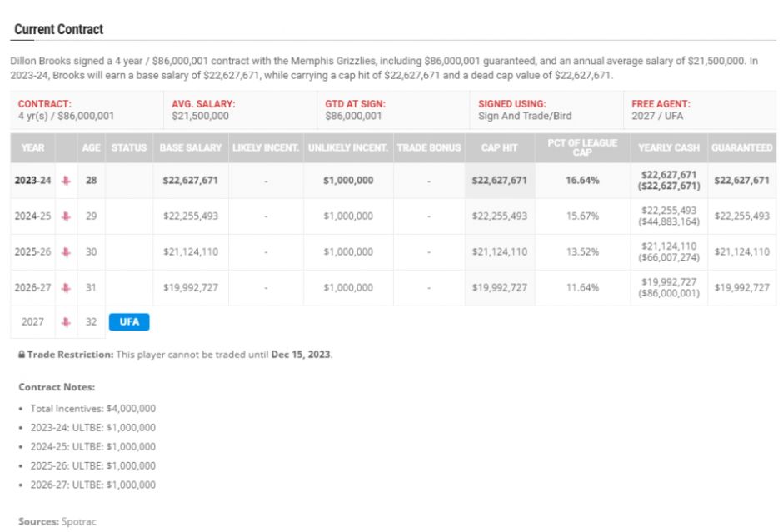Screen dimensions: 783x532
Task: Click cumulative cash ($86,000,001) value
Action: [669, 293]
